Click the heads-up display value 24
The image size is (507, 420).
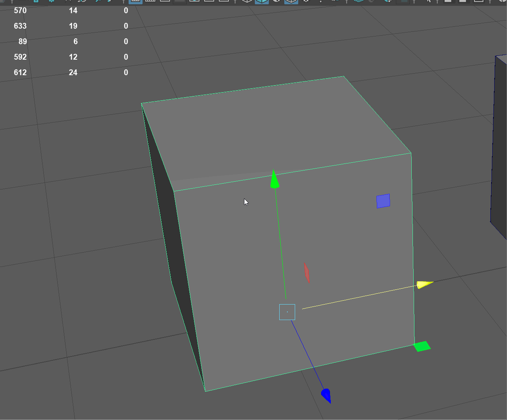click(x=73, y=72)
